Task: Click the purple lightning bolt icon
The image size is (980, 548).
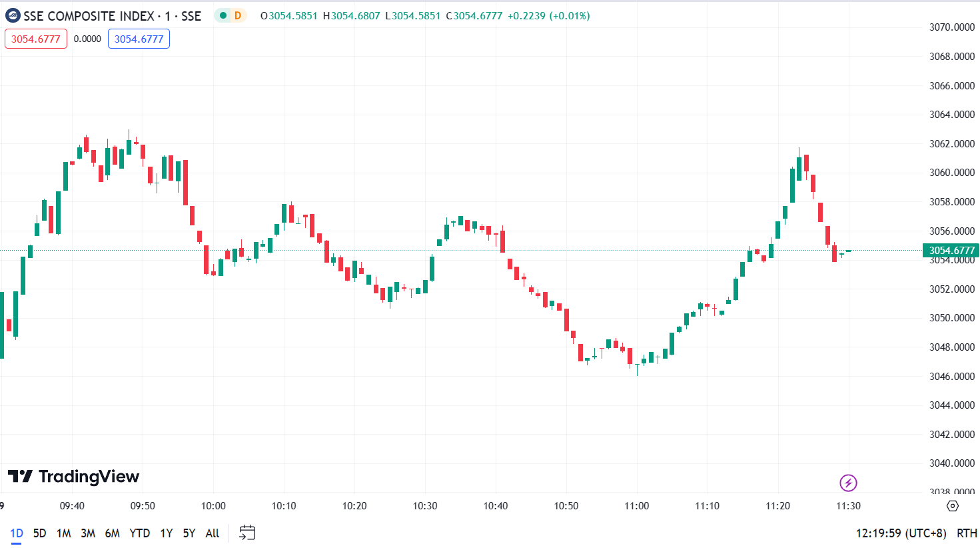Action: (x=848, y=483)
